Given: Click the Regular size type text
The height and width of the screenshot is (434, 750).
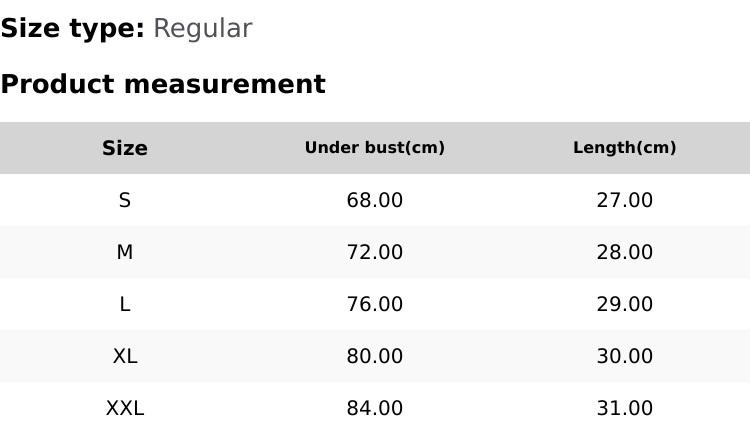Looking at the screenshot, I should pyautogui.click(x=202, y=29).
